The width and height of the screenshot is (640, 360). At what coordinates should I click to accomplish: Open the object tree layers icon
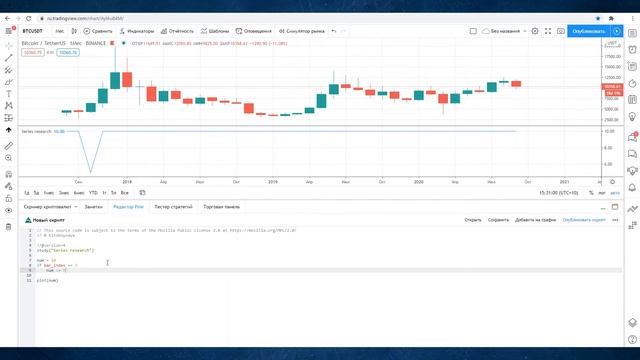(x=632, y=322)
